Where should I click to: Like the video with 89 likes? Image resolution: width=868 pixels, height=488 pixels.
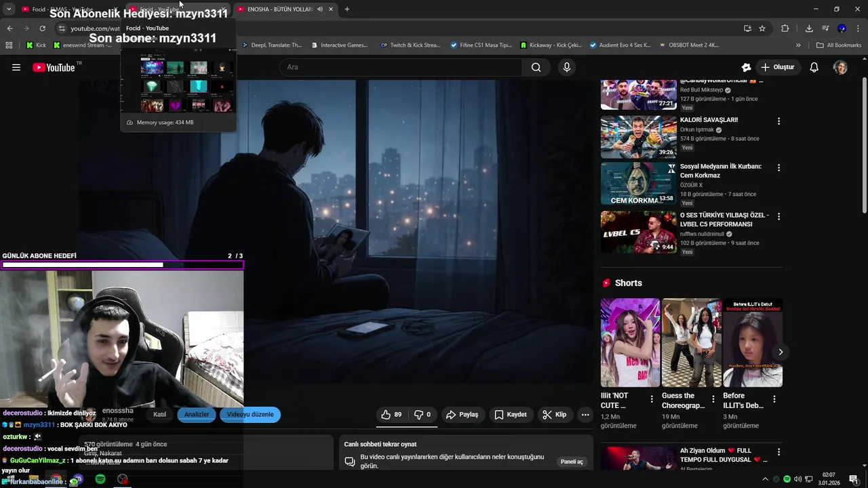point(391,415)
